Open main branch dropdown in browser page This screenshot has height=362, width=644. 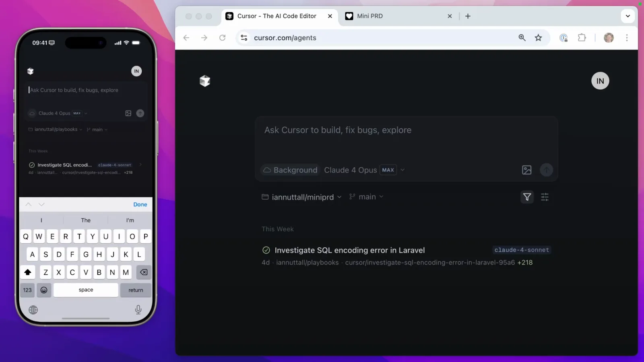(366, 197)
